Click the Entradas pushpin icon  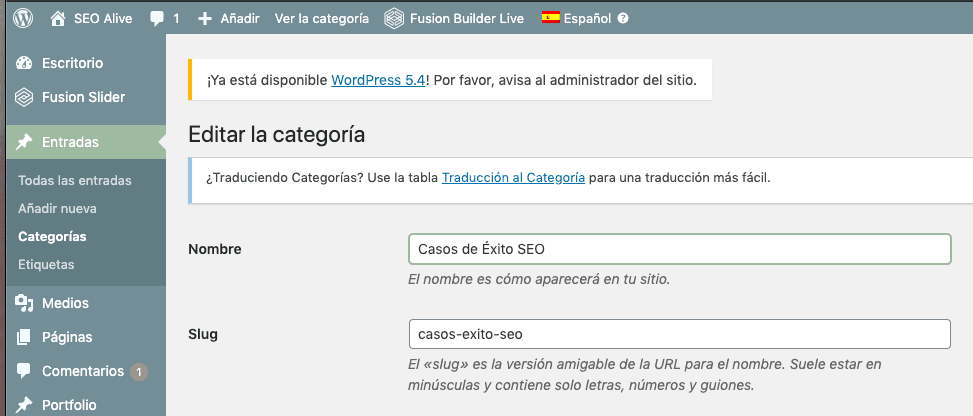pos(24,142)
